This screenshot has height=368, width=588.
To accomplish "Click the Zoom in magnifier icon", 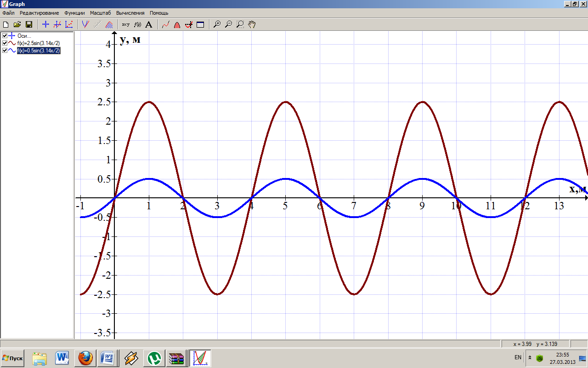I will tap(217, 24).
